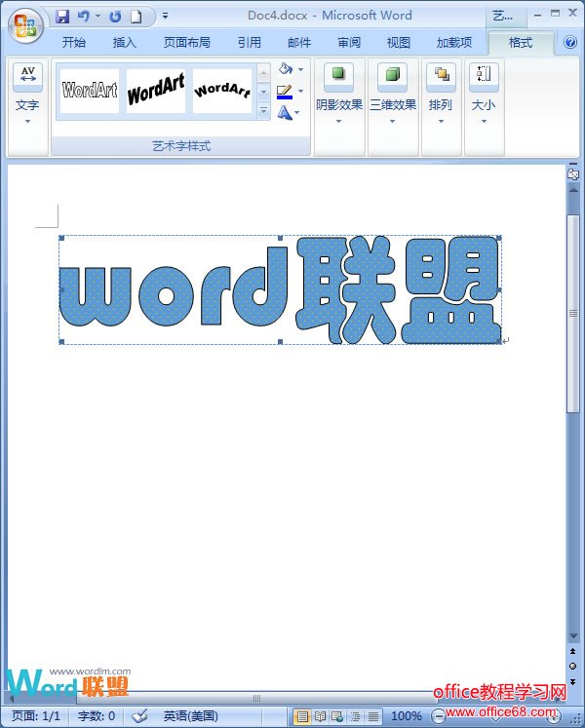Switch to the 引用 tab

[249, 43]
